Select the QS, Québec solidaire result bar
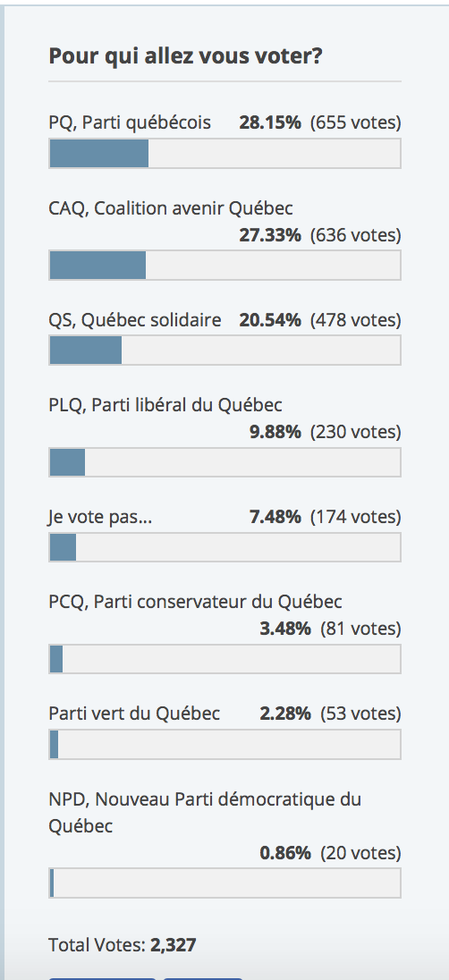 click(x=224, y=350)
